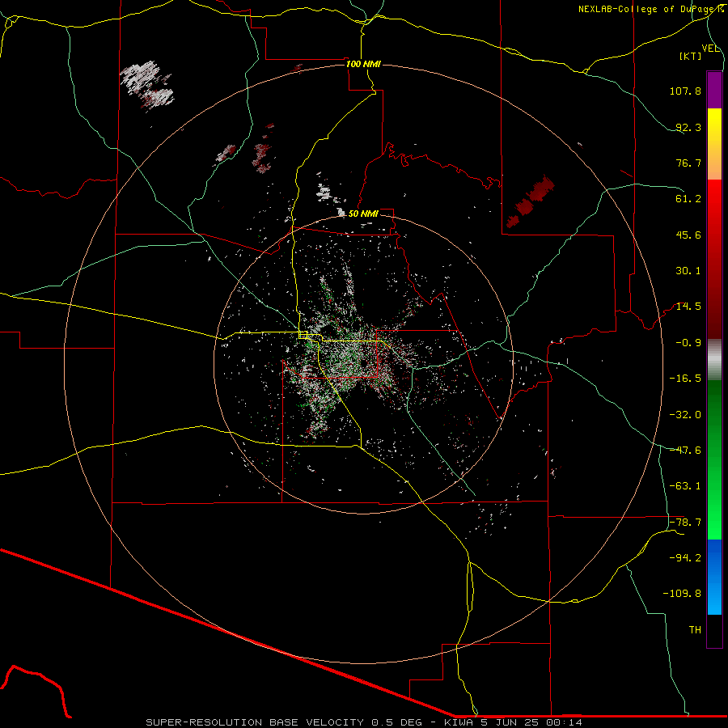Click the -109.8 velocity scale value
This screenshot has width=728, height=728.
pyautogui.click(x=682, y=594)
